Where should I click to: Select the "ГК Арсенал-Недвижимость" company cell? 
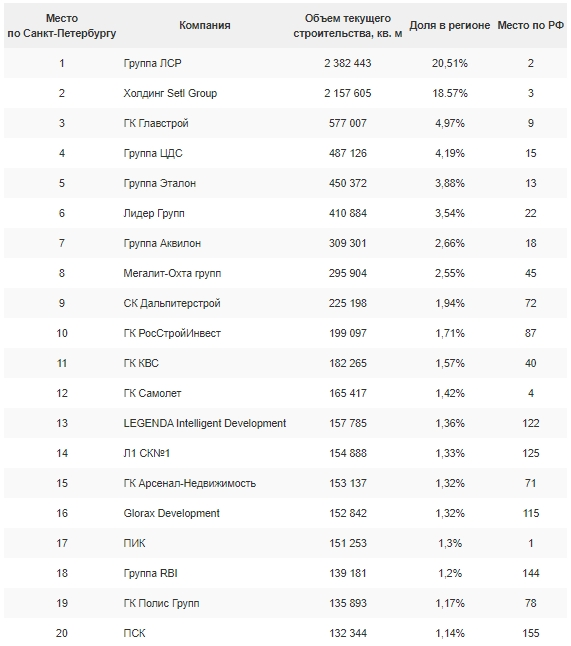[x=190, y=483]
